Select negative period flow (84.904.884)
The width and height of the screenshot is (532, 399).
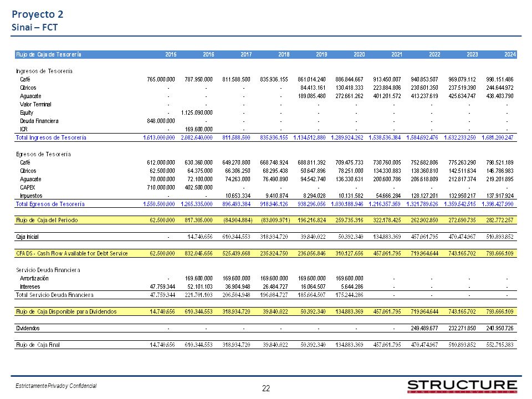tap(238, 220)
